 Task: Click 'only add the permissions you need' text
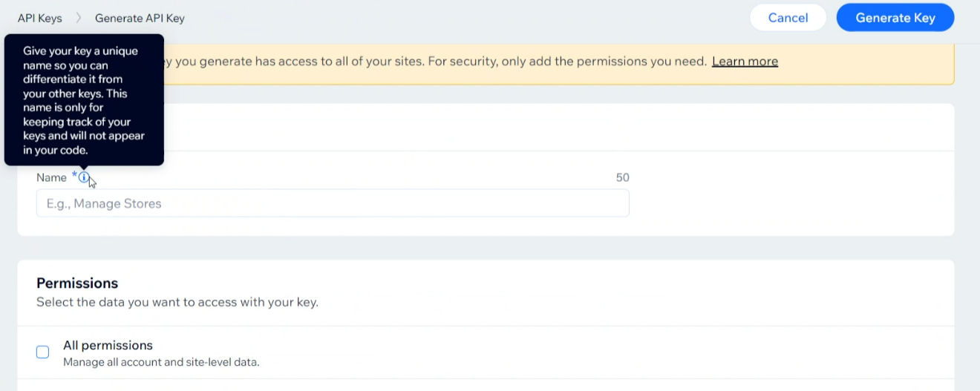(604, 61)
